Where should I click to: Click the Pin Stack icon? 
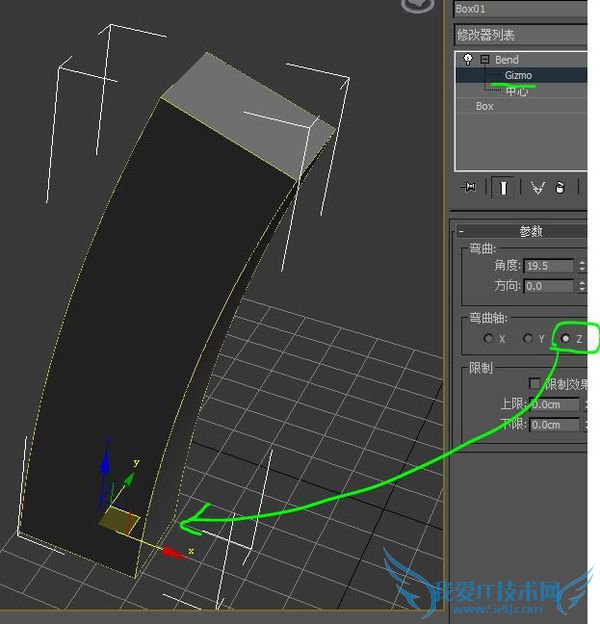click(x=469, y=187)
